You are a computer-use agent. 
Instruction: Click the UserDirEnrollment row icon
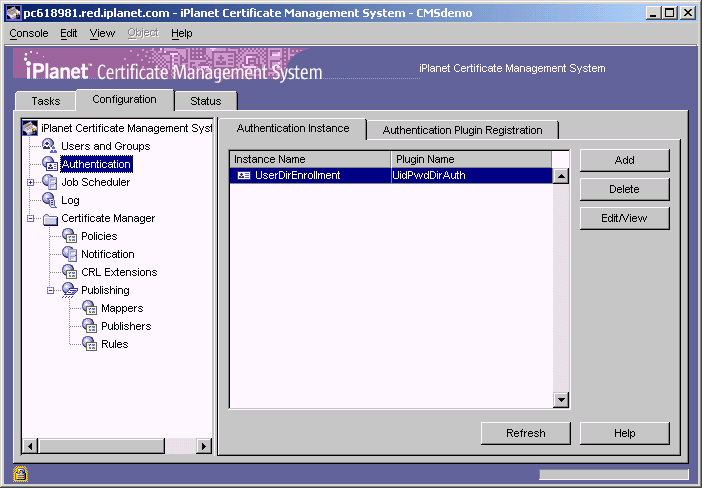pyautogui.click(x=244, y=176)
